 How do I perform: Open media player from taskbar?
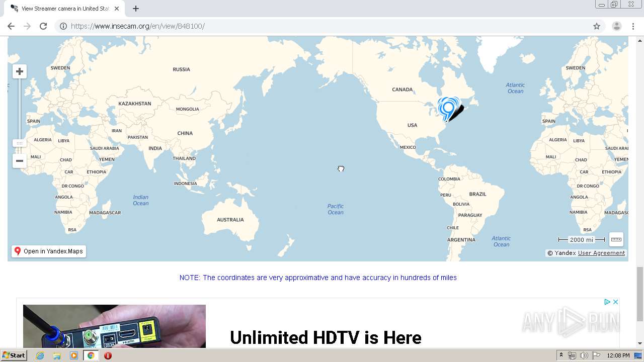coord(74,355)
